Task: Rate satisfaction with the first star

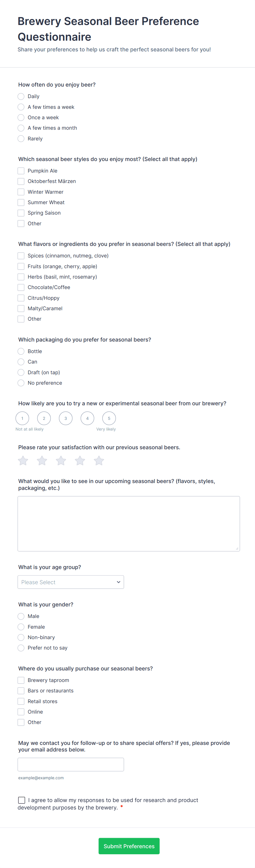Action: (23, 461)
